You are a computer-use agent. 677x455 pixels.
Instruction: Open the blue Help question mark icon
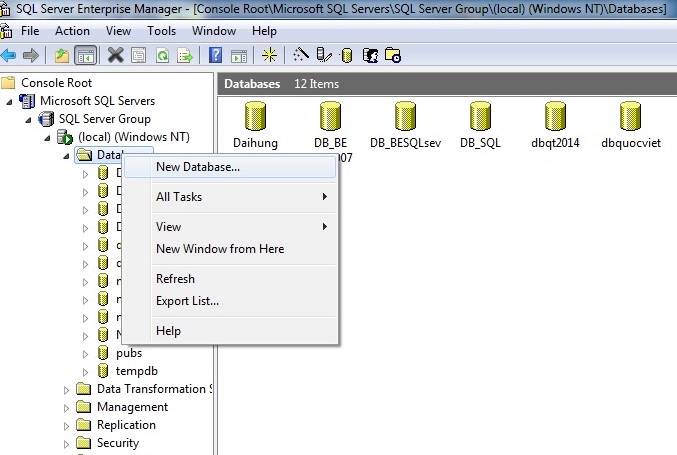(215, 55)
